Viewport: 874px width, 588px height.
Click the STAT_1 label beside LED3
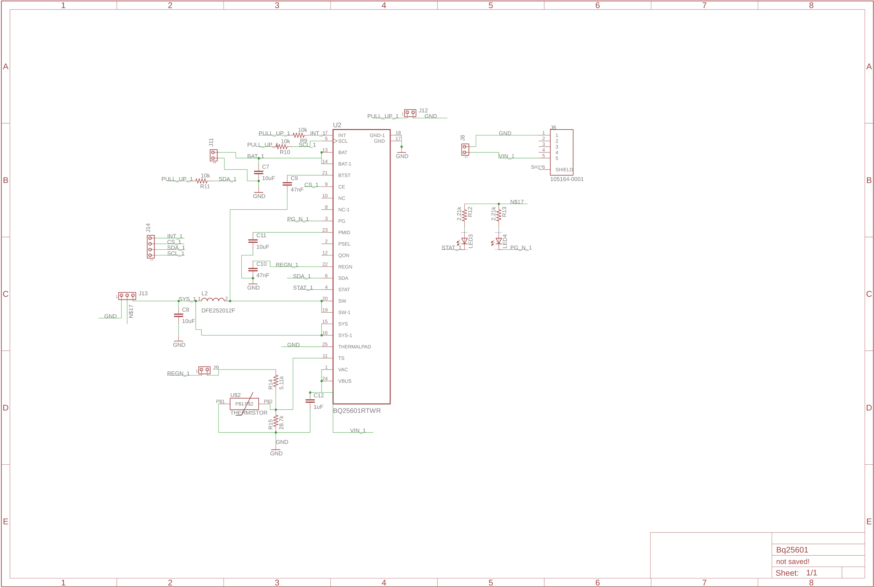[452, 248]
